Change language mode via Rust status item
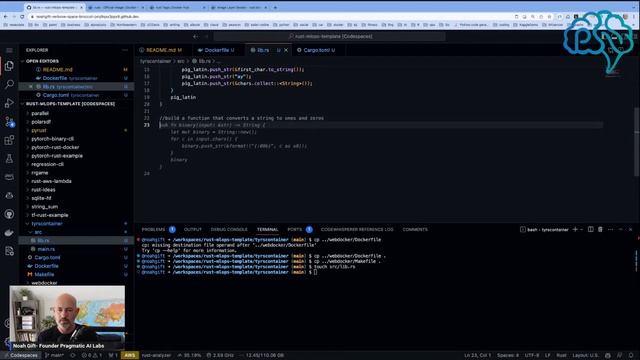640x360 pixels. pos(562,356)
